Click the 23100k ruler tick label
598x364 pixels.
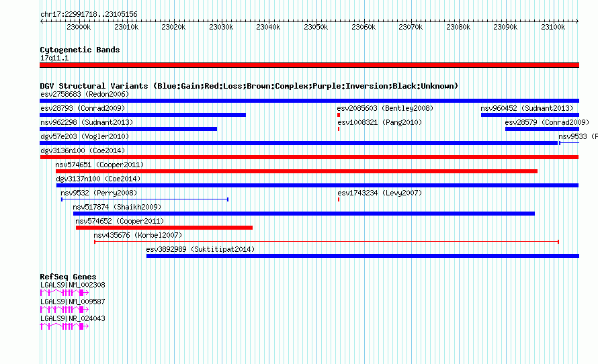pyautogui.click(x=554, y=27)
